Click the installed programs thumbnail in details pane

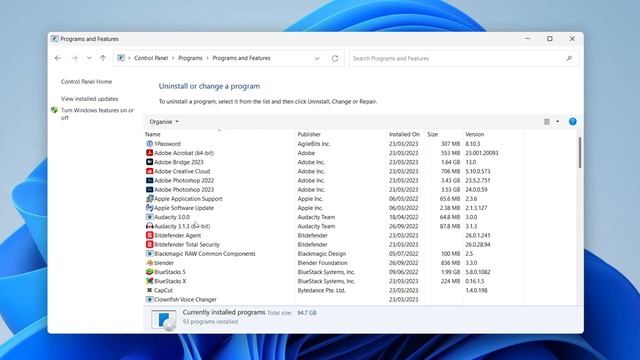164,319
